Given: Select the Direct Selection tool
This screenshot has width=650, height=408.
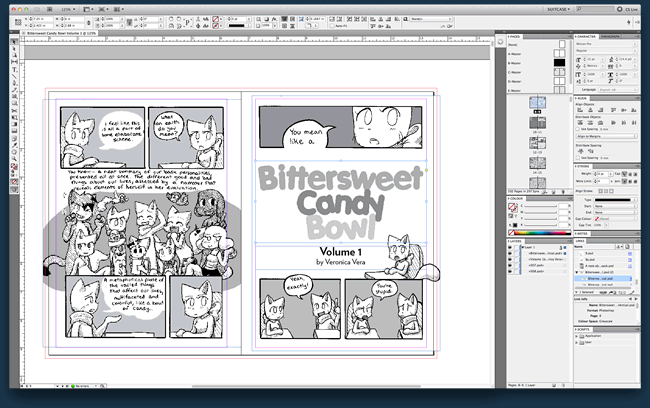Looking at the screenshot, I should 14,49.
